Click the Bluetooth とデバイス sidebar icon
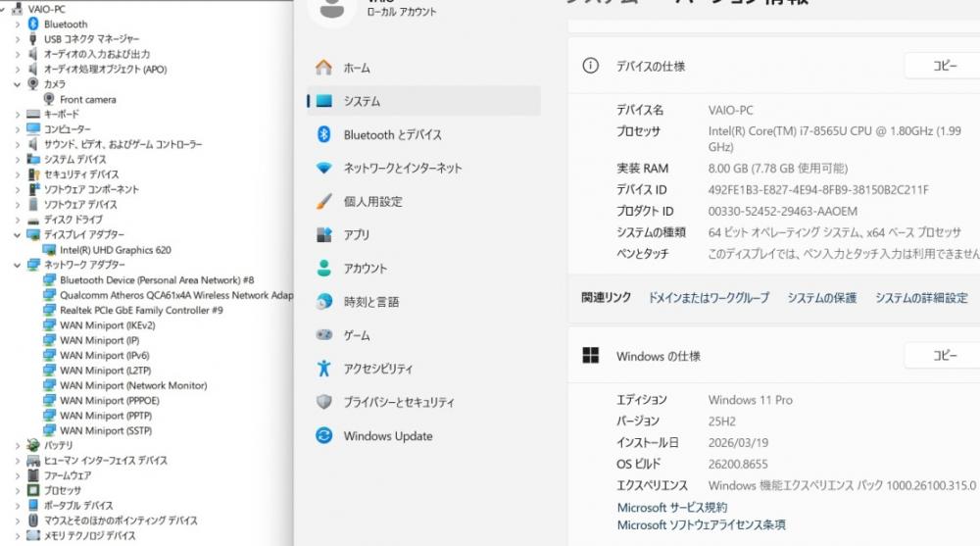The image size is (980, 546). tap(323, 134)
